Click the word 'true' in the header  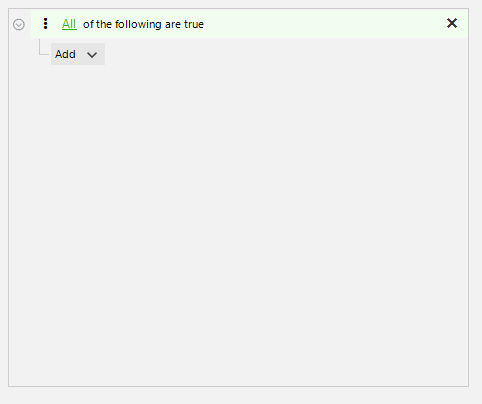tap(194, 24)
